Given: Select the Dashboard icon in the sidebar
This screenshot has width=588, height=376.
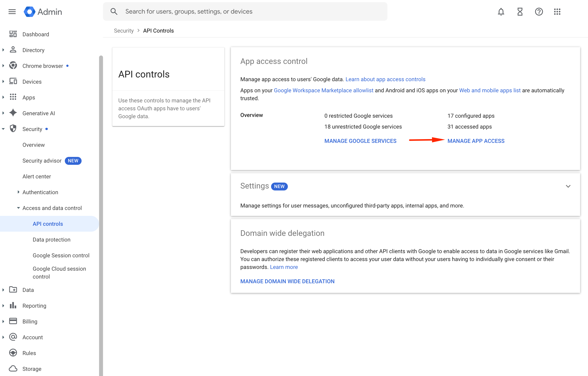Looking at the screenshot, I should (x=13, y=34).
